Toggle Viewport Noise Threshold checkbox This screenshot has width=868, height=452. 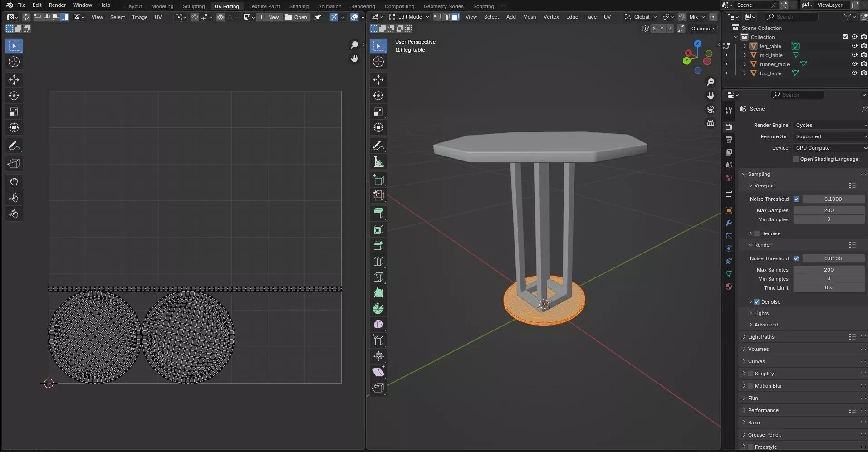pos(796,199)
